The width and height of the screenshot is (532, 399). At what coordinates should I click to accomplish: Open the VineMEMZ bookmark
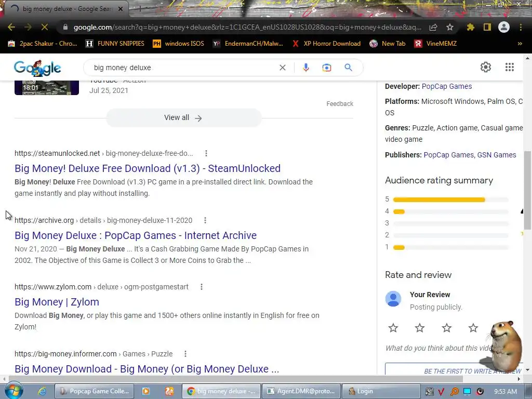(x=435, y=44)
